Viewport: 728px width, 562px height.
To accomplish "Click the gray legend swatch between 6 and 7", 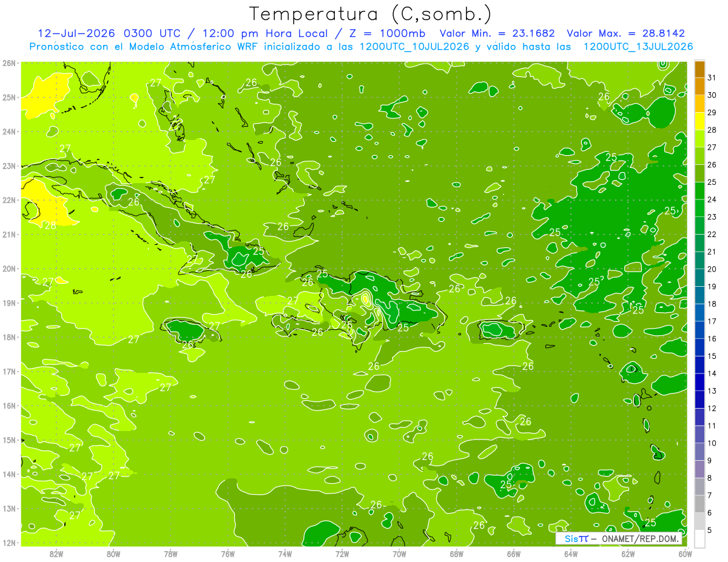I will pyautogui.click(x=699, y=504).
